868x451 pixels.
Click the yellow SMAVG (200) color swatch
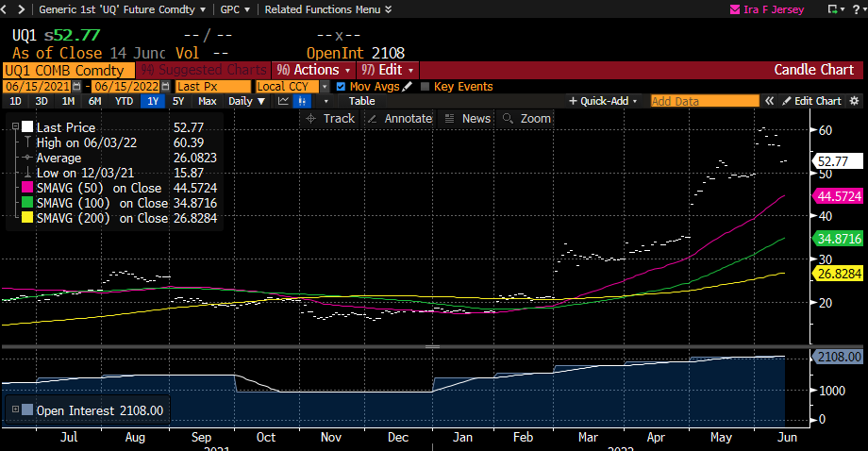coord(27,217)
